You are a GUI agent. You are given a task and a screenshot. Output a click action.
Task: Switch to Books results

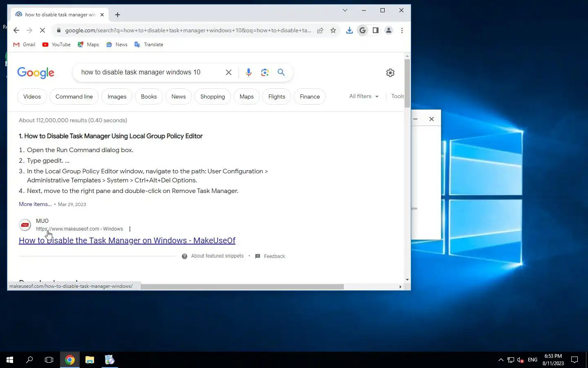coord(149,96)
